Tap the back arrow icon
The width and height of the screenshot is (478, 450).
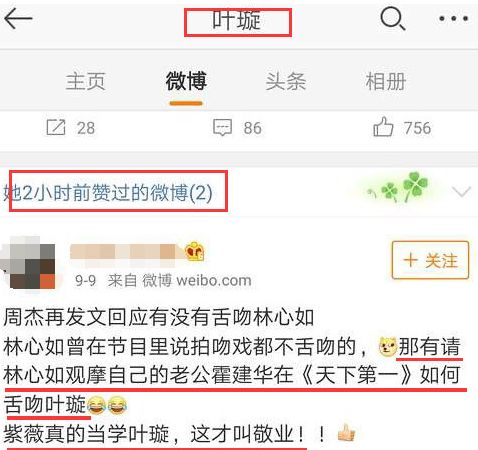click(18, 19)
